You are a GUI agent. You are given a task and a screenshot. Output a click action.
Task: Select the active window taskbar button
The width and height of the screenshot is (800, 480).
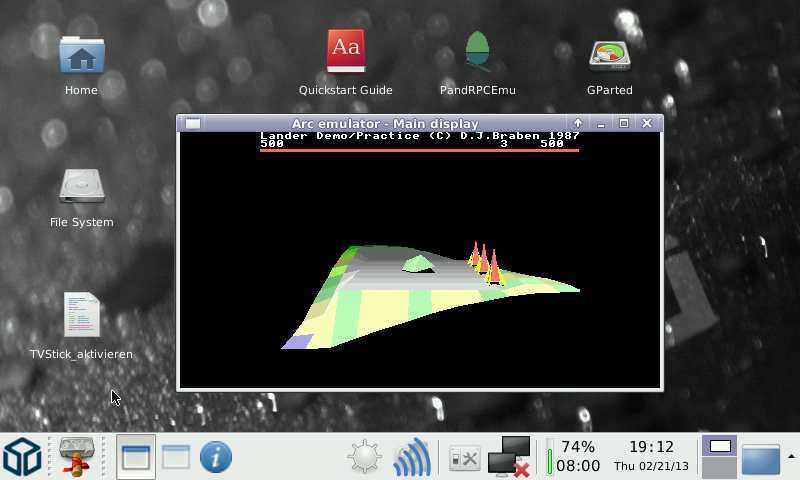click(x=136, y=457)
